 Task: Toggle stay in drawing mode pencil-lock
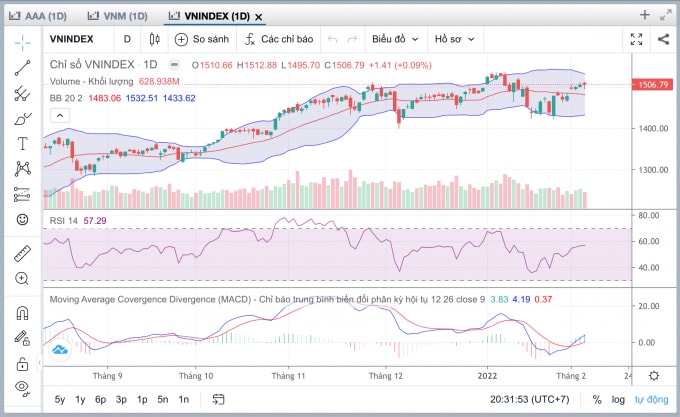pyautogui.click(x=23, y=338)
